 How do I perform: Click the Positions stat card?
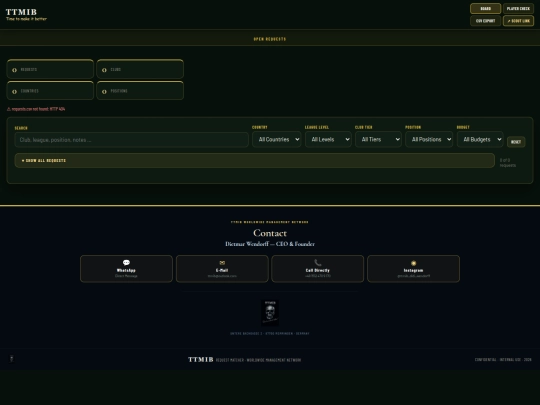coord(140,91)
